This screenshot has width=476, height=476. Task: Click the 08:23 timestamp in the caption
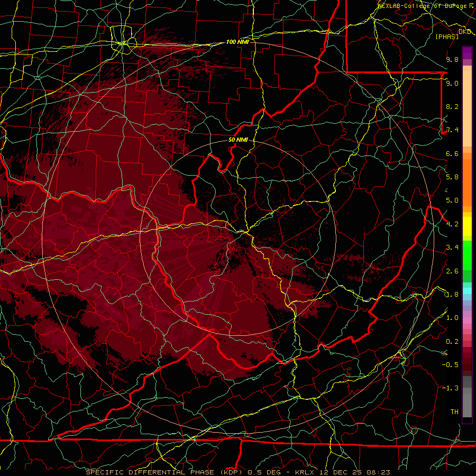coord(379,472)
